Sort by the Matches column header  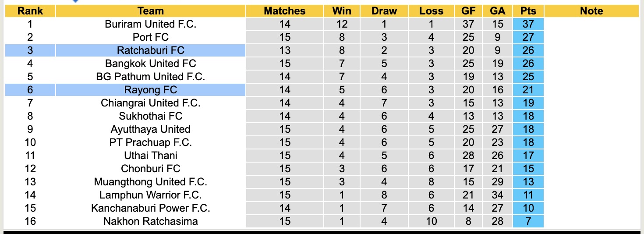click(x=284, y=11)
